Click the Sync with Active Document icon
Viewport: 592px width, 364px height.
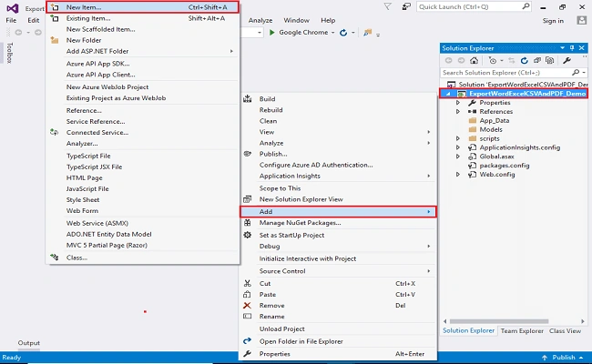tap(512, 60)
